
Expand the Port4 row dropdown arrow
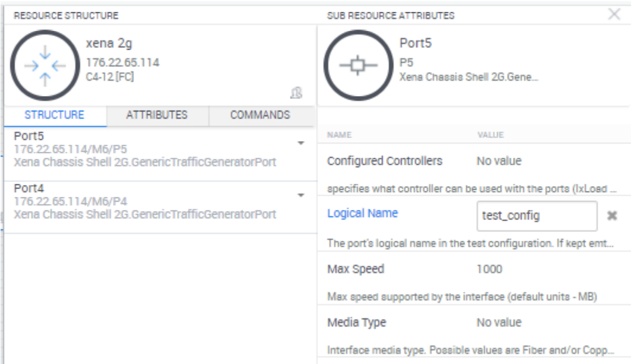(x=300, y=195)
